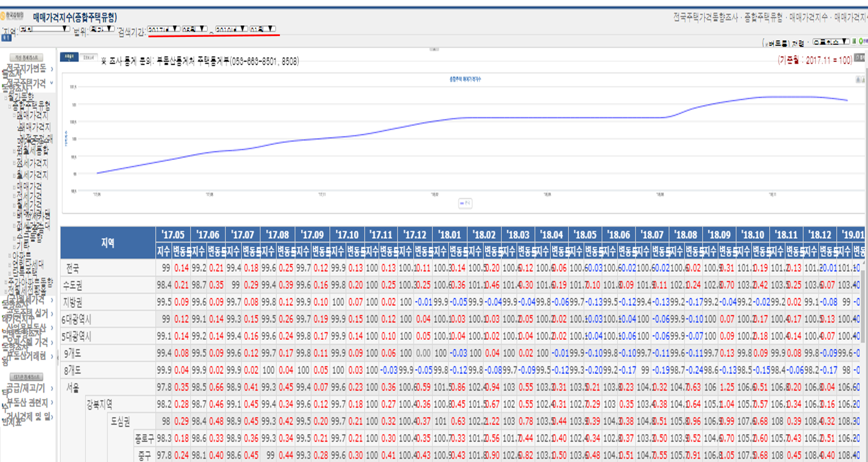The image size is (868, 462).
Task: Click the '18.09 column header
Action: [x=719, y=234]
